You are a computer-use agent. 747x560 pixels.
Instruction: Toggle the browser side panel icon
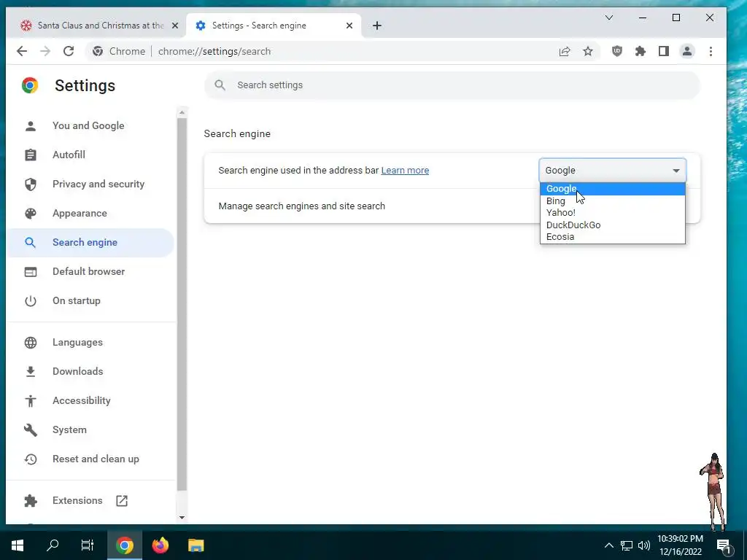[664, 51]
